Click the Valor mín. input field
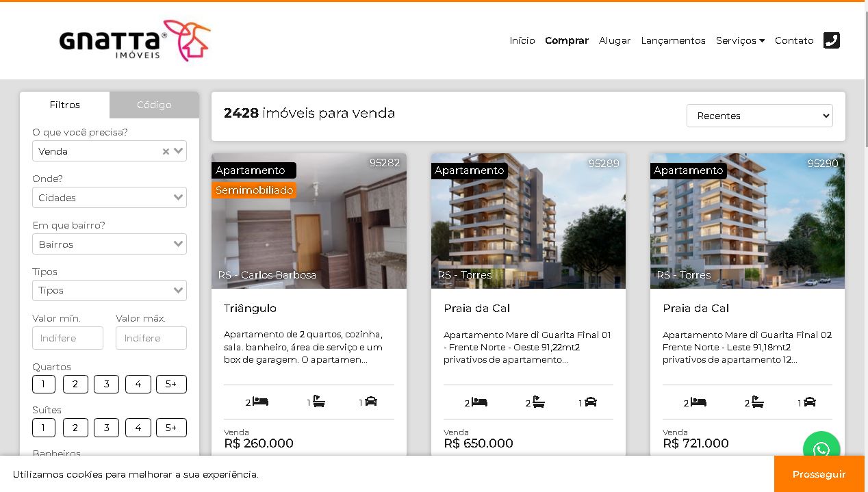Viewport: 868px width, 492px height. click(68, 338)
